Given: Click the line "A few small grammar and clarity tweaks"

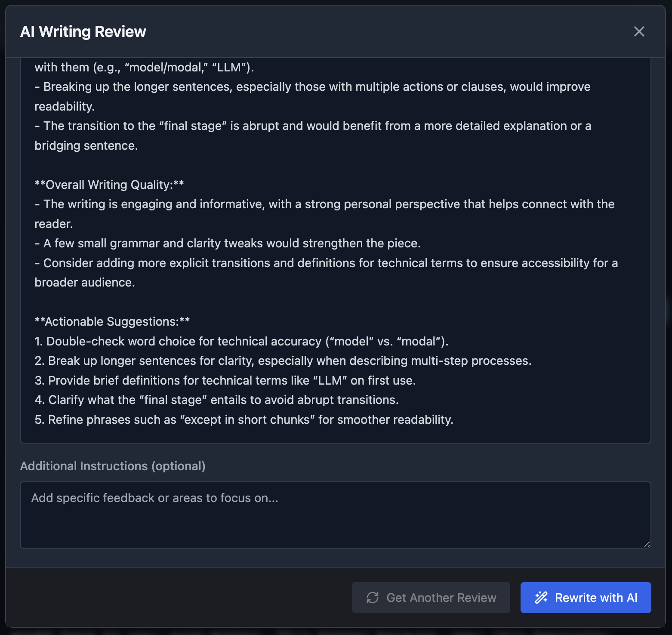Looking at the screenshot, I should (228, 243).
